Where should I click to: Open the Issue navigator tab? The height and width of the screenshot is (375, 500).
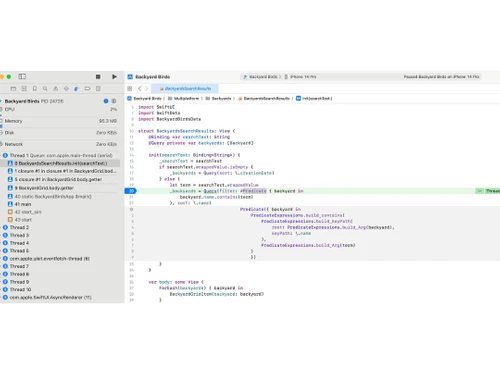pos(56,89)
